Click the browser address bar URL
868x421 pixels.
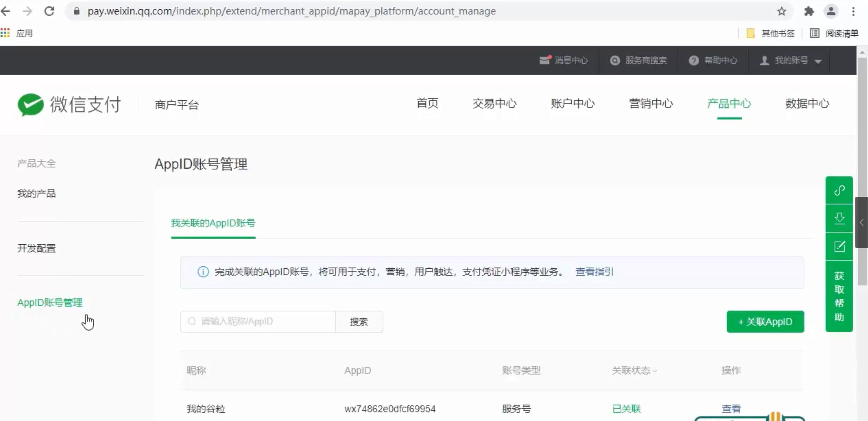pyautogui.click(x=291, y=11)
